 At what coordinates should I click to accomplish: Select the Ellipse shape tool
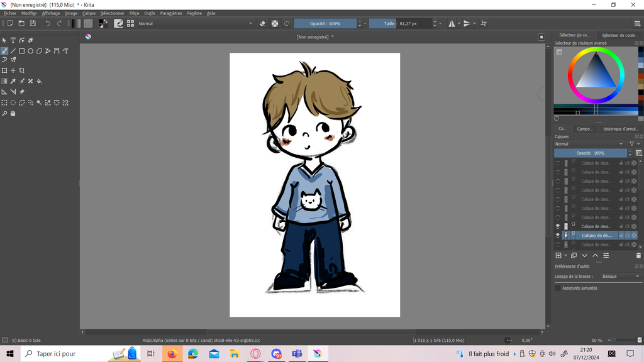coord(30,51)
